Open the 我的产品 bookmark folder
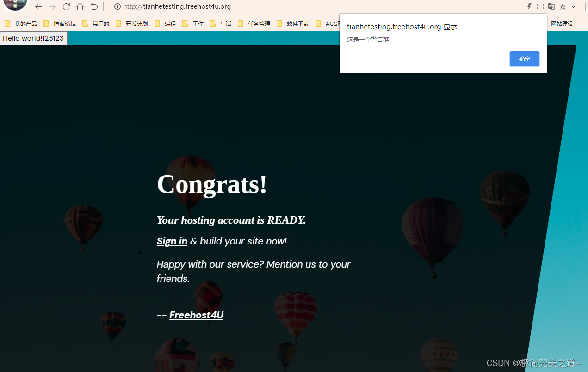The height and width of the screenshot is (372, 588). [21, 24]
